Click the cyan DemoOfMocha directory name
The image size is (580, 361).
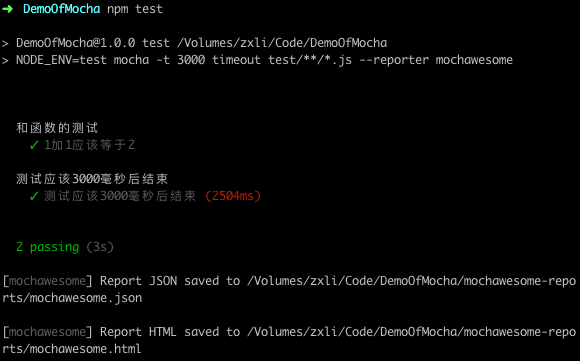61,9
